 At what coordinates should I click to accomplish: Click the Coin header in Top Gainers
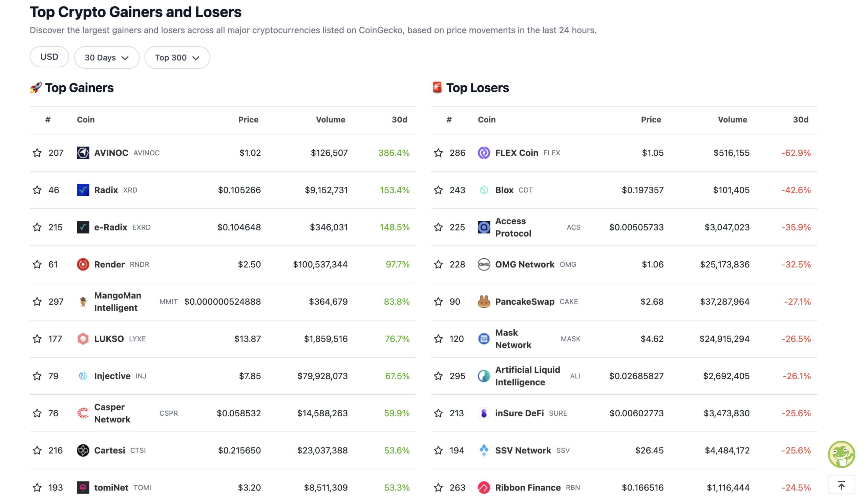pyautogui.click(x=86, y=119)
